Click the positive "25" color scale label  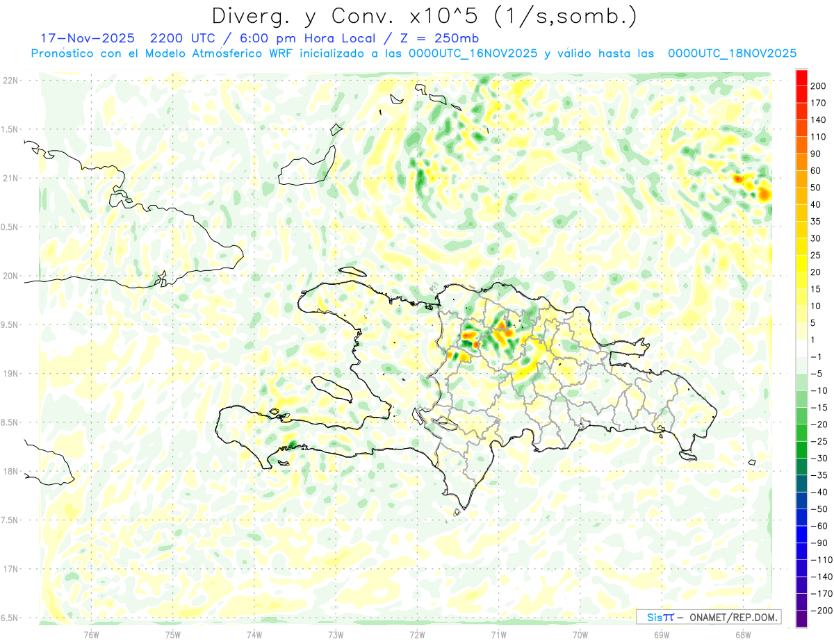pyautogui.click(x=817, y=255)
